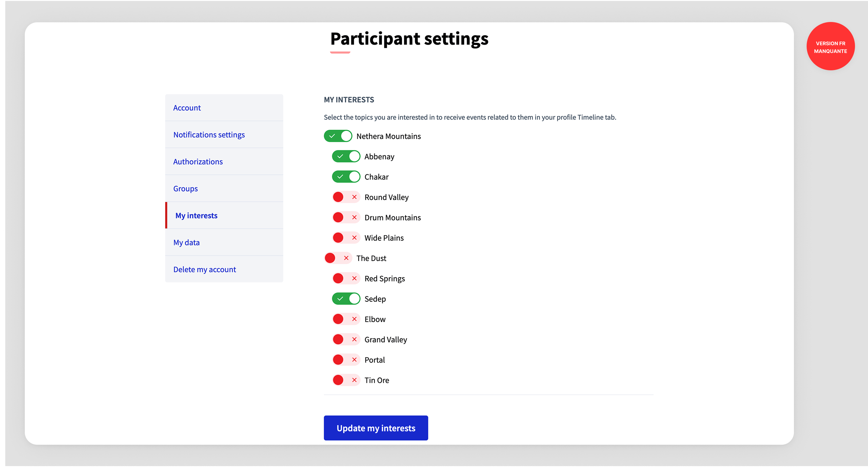Screen dimensions: 868x472
Task: Click the Portal label text
Action: [374, 360]
